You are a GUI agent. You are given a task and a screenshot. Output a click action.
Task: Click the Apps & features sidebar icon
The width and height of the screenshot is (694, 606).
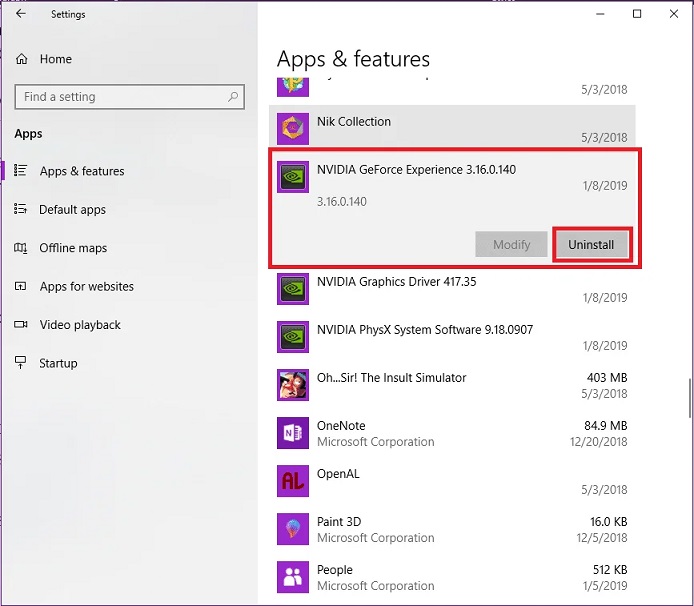pos(20,170)
